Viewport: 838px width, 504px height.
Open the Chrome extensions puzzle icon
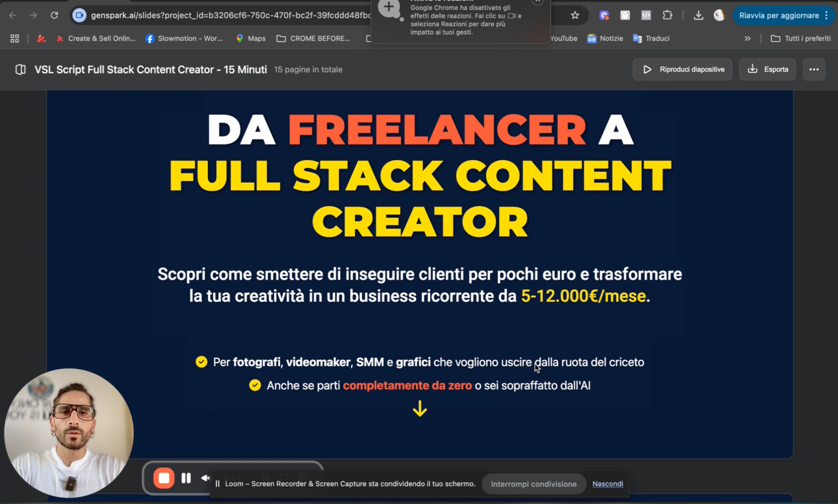click(x=667, y=15)
